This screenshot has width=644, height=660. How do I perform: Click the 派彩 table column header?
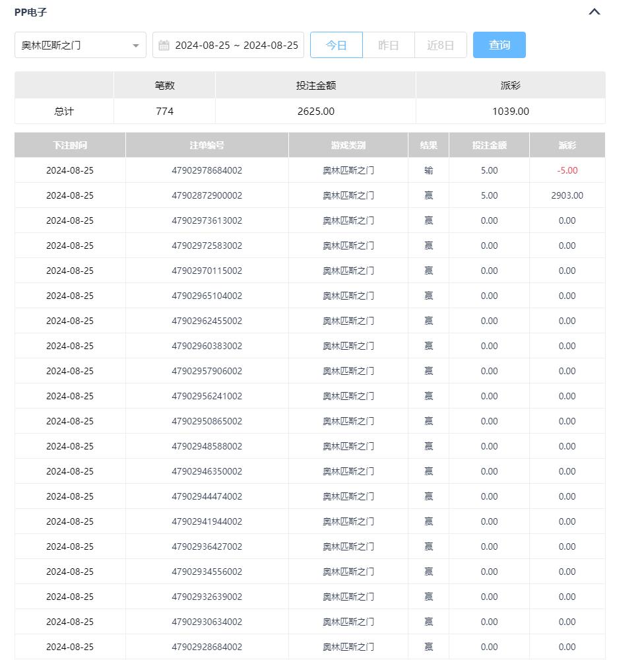pos(567,145)
